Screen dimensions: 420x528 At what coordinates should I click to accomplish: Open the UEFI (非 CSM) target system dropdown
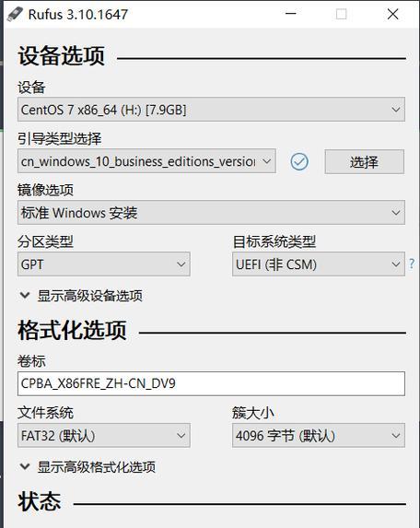[x=319, y=264]
